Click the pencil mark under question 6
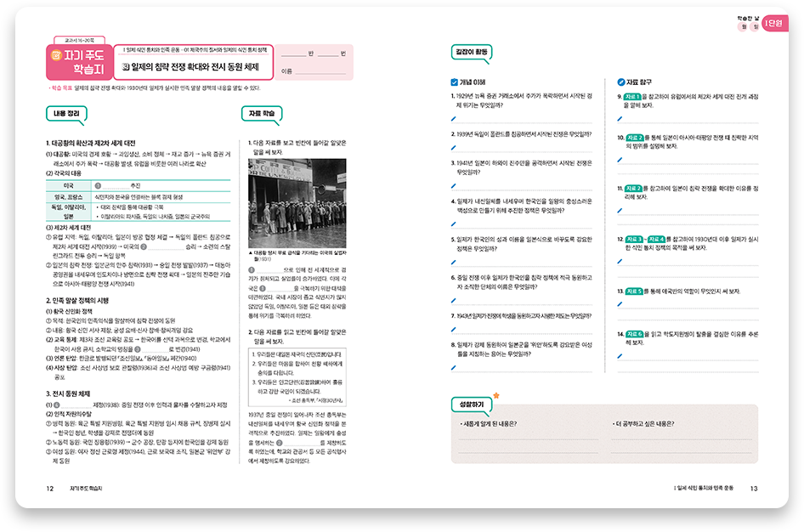The width and height of the screenshot is (804, 532). tap(453, 300)
